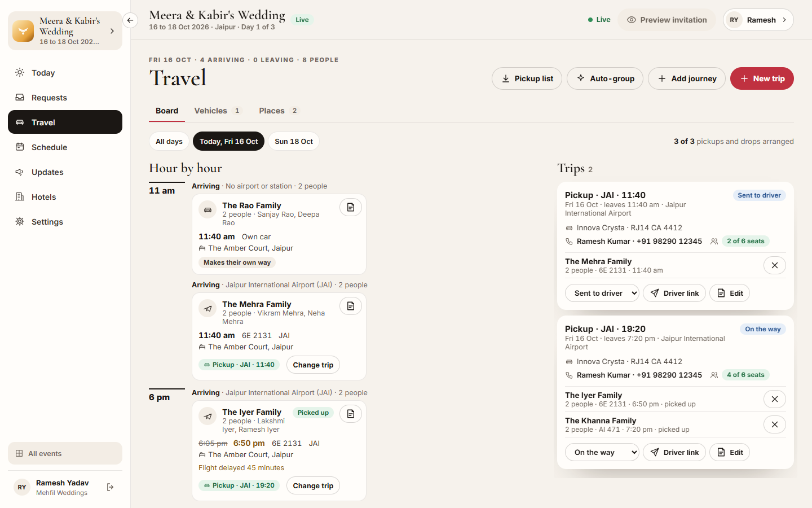Click Pickup JAI 19:20 tag on Iyer card

tap(239, 485)
